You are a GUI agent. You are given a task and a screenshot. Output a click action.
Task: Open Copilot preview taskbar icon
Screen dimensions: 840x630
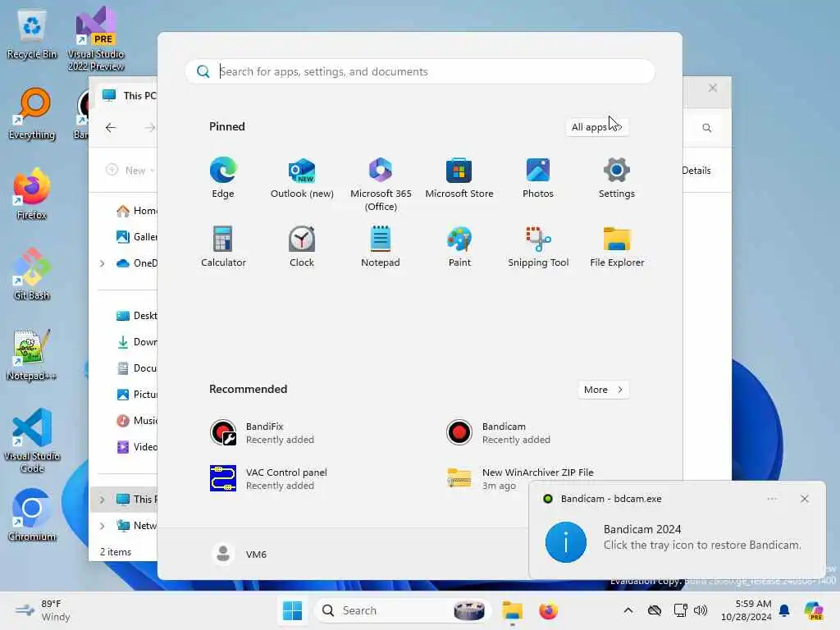pyautogui.click(x=813, y=610)
